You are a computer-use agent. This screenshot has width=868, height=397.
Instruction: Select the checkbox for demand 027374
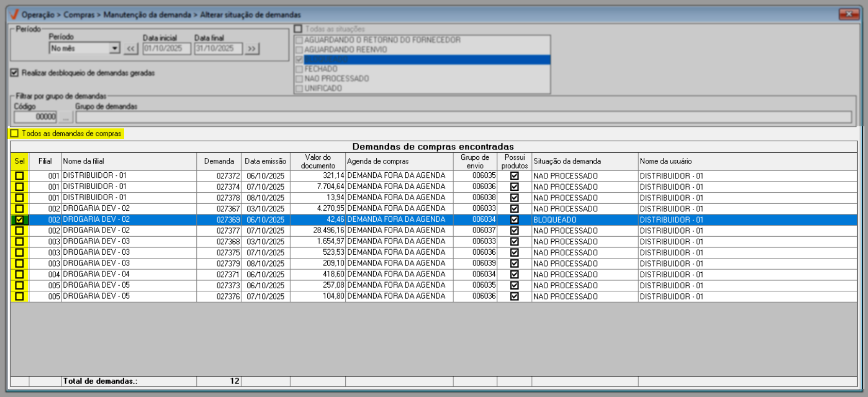[x=20, y=187]
